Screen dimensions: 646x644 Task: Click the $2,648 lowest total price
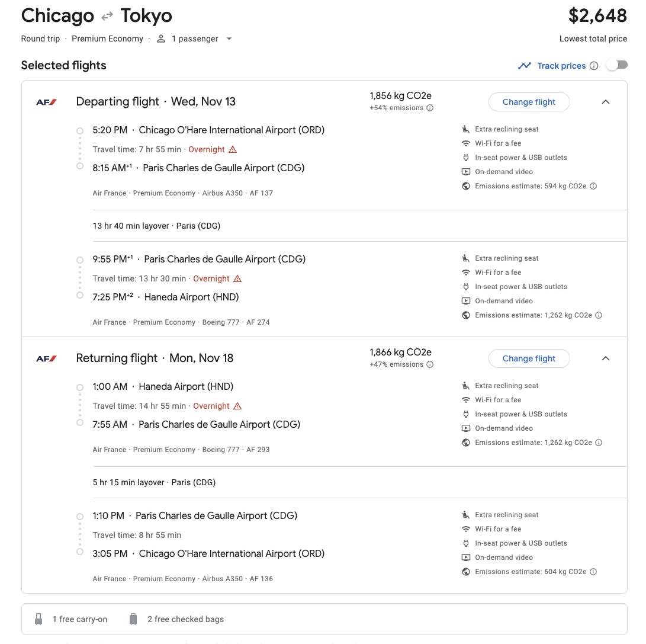point(597,16)
